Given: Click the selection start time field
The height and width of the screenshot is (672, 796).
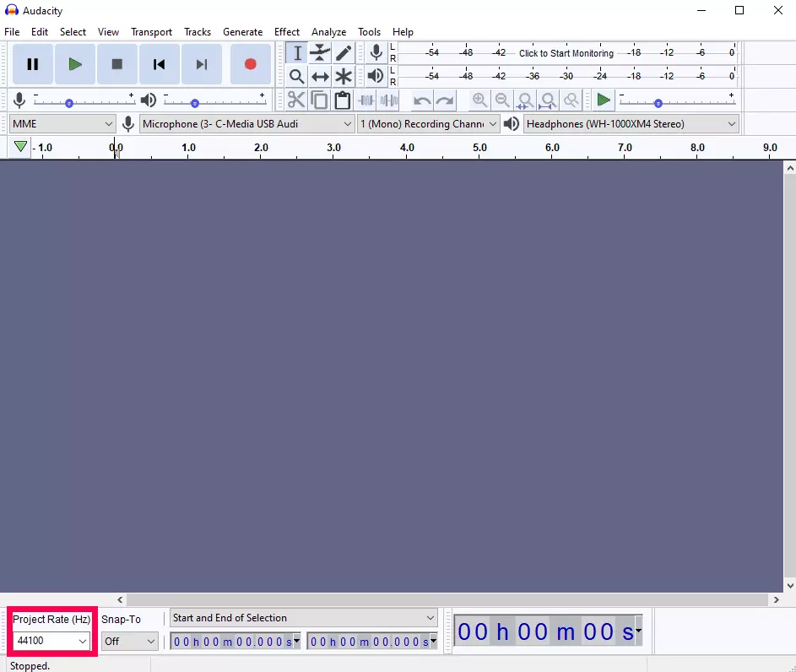Looking at the screenshot, I should (232, 642).
